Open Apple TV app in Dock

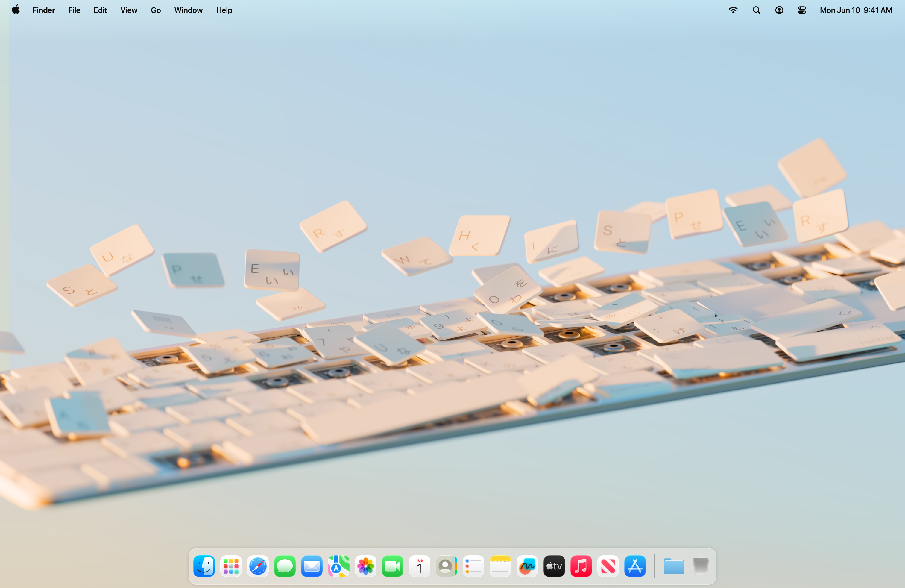pos(554,566)
